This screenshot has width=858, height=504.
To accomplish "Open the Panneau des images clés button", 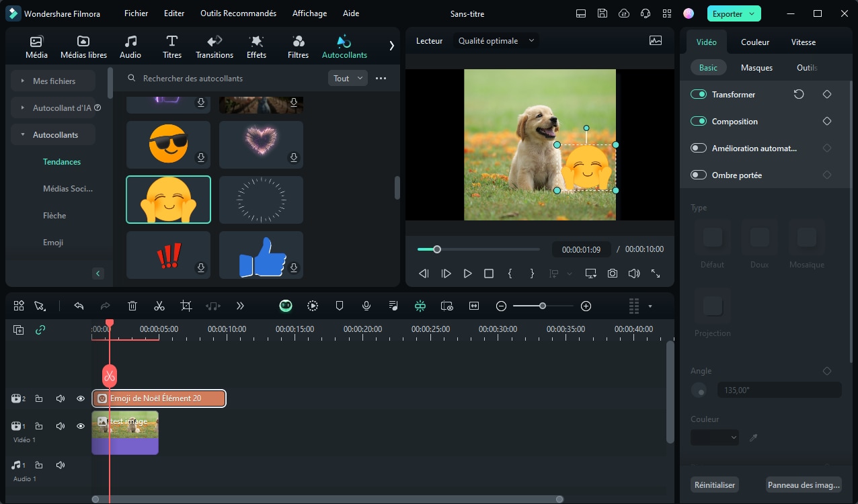I will [804, 485].
